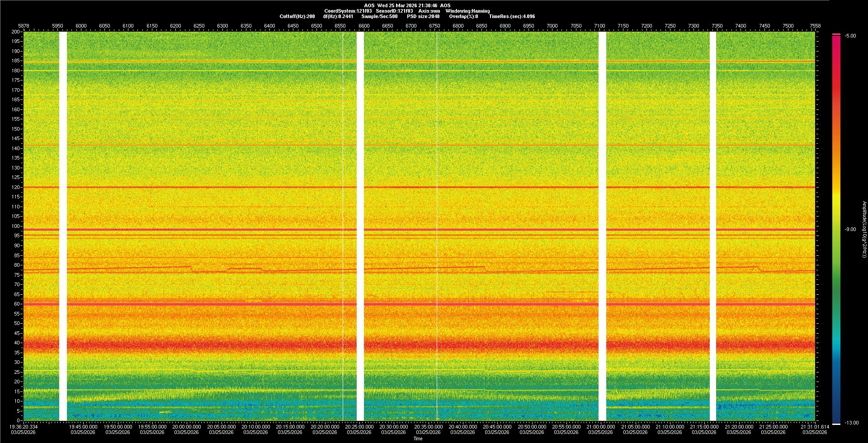The width and height of the screenshot is (868, 443).
Task: Click the 120 Hz label on frequency axis
Action: pos(15,187)
